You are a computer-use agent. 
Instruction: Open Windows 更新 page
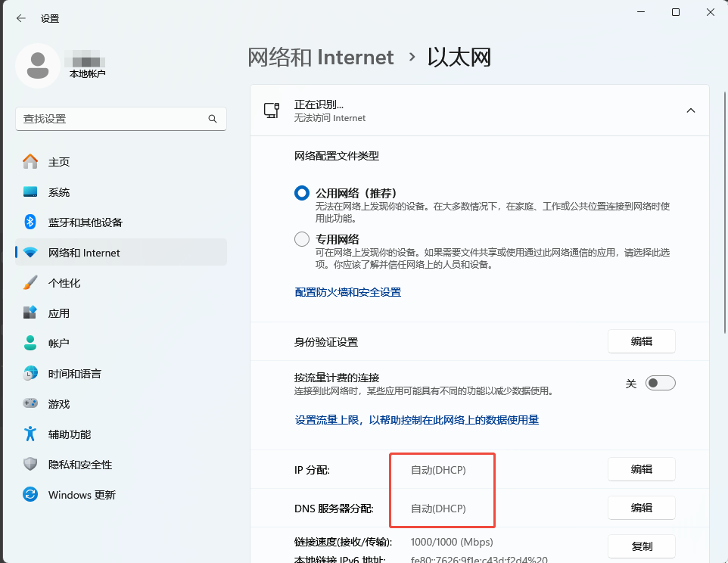point(121,494)
